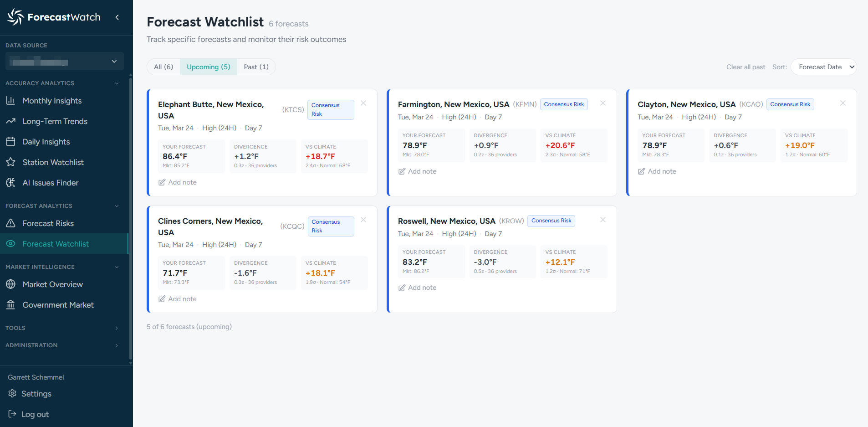This screenshot has width=868, height=427.
Task: Open Market Overview globe icon
Action: tap(10, 284)
